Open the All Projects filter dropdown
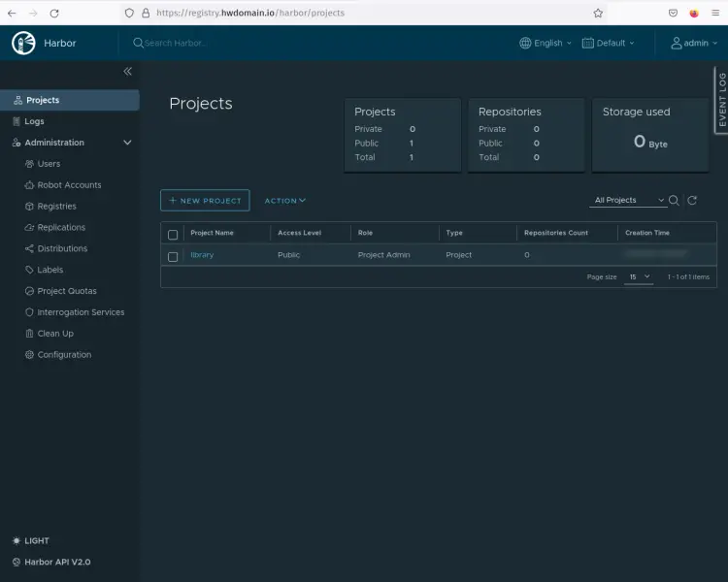 click(627, 201)
